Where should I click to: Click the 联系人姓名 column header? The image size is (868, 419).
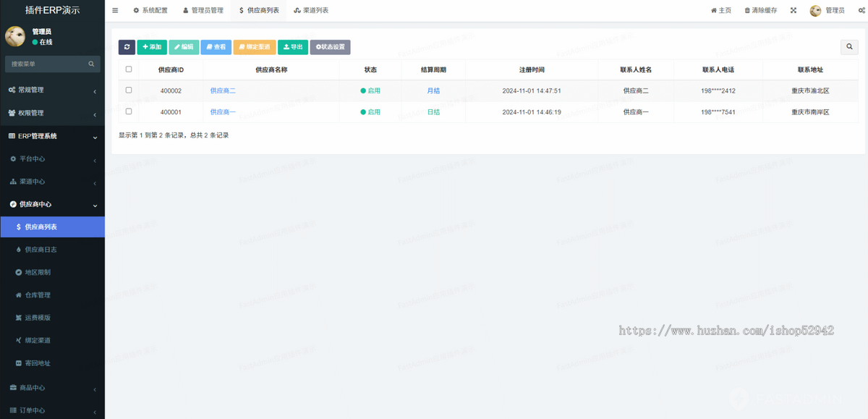(x=636, y=69)
